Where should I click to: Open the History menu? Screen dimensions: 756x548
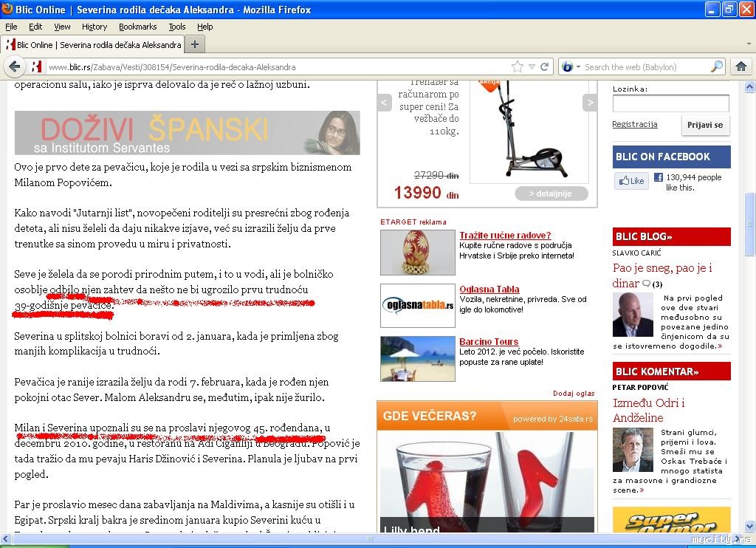pos(94,27)
